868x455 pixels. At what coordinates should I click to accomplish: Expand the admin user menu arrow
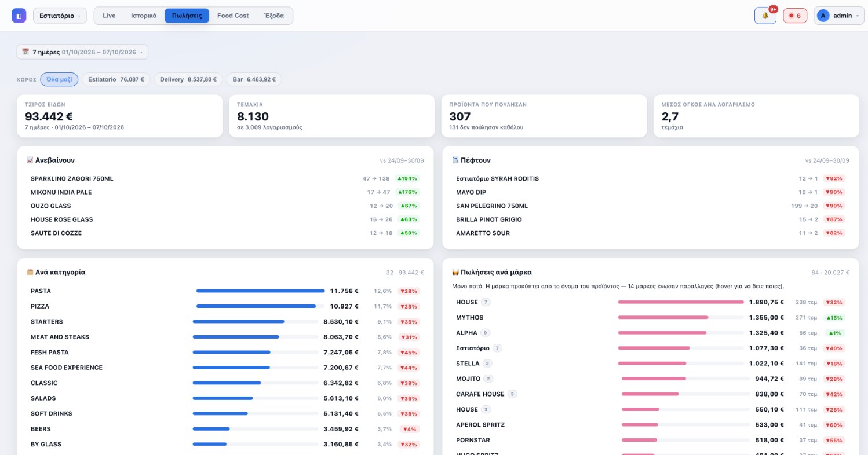[x=857, y=16]
